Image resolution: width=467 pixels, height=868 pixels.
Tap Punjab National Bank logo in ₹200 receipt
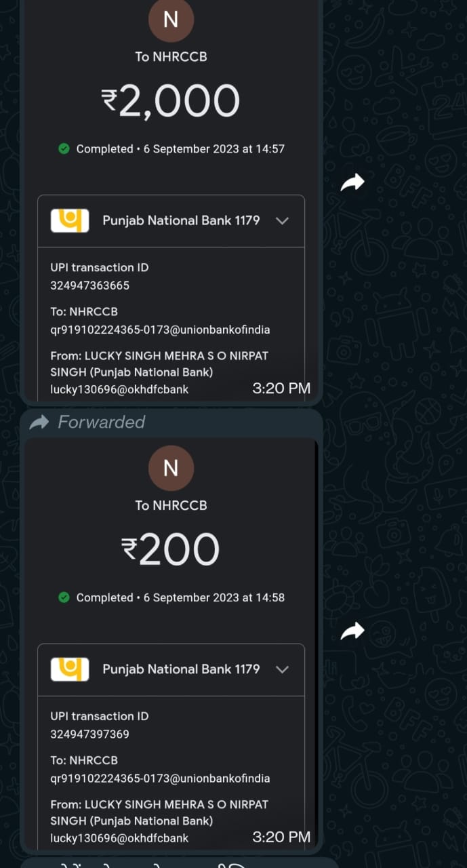pyautogui.click(x=70, y=669)
